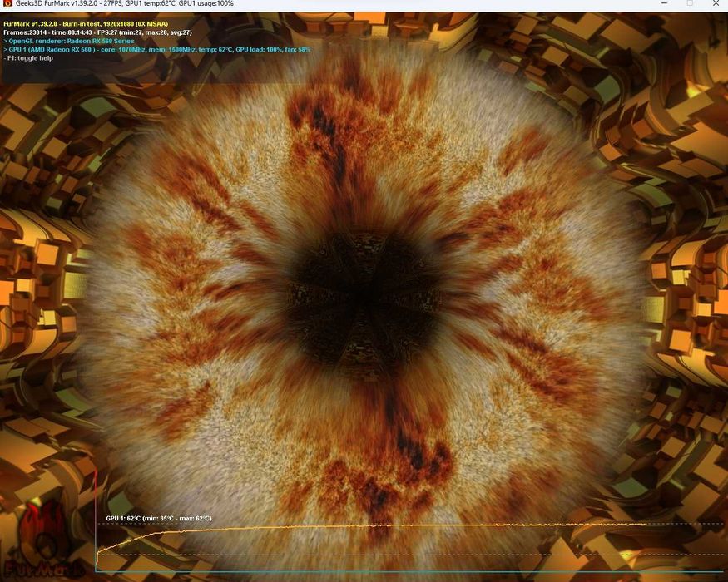Click the 'GPU 1 (AMD Radeon RX 560)' info line

[157, 49]
